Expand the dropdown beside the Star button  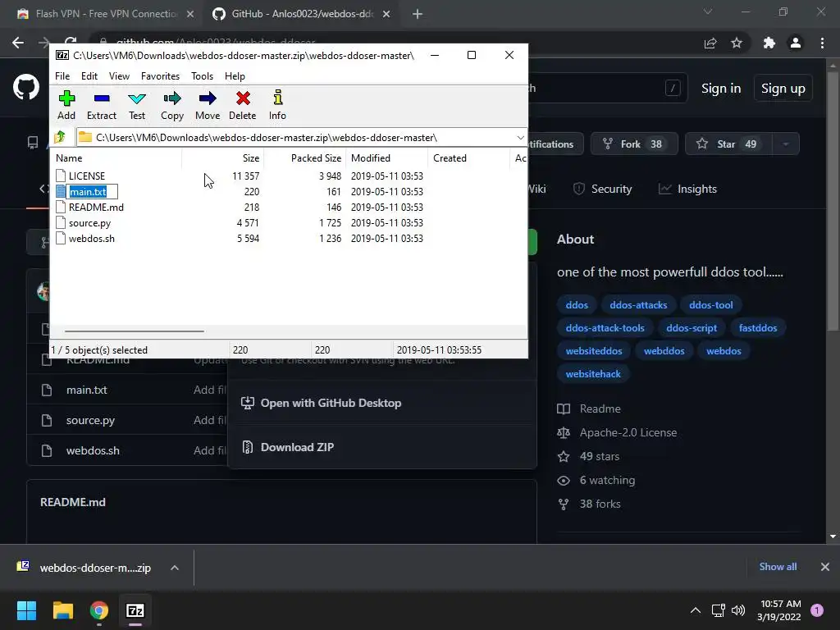click(x=786, y=144)
